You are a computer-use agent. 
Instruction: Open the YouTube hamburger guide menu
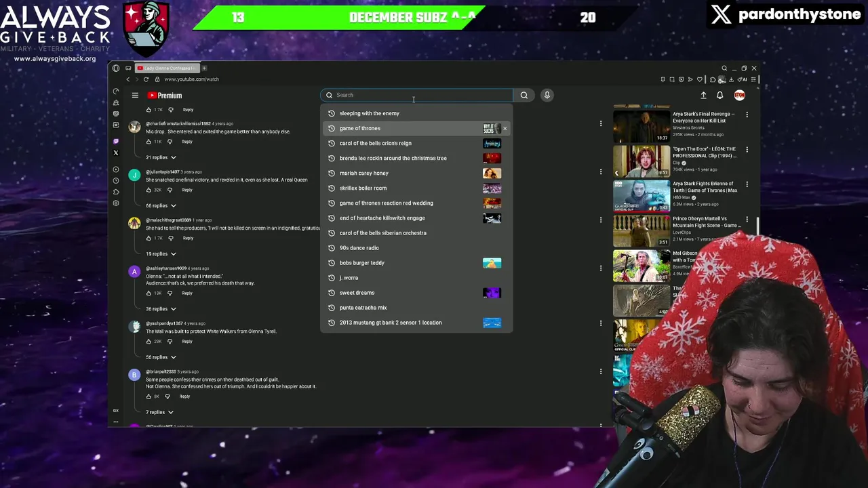(135, 96)
